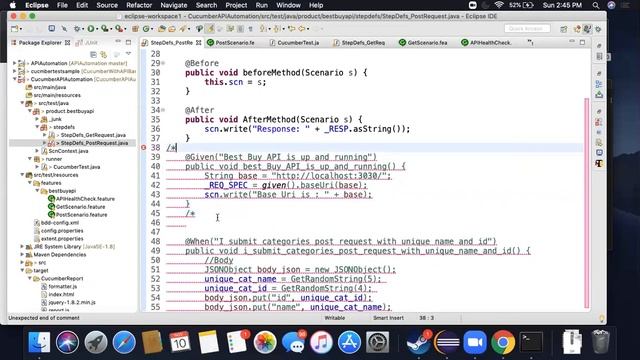Click the green Run toolbar button
The width and height of the screenshot is (640, 360).
(91, 29)
